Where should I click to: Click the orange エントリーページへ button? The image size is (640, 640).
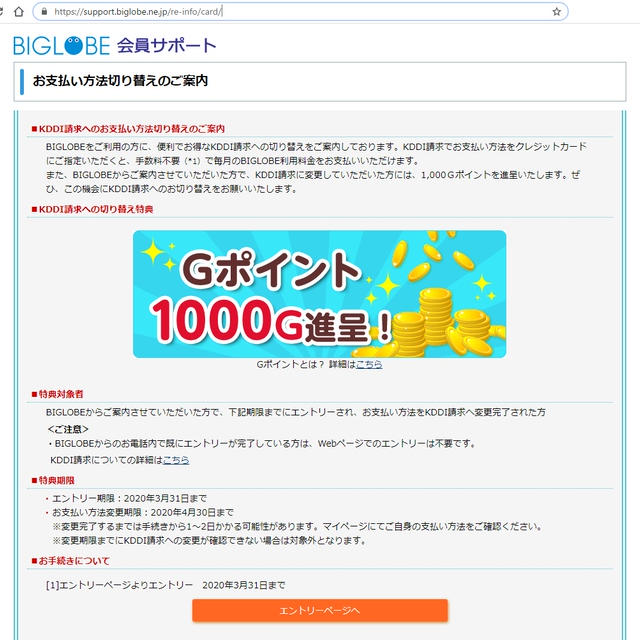point(320,610)
